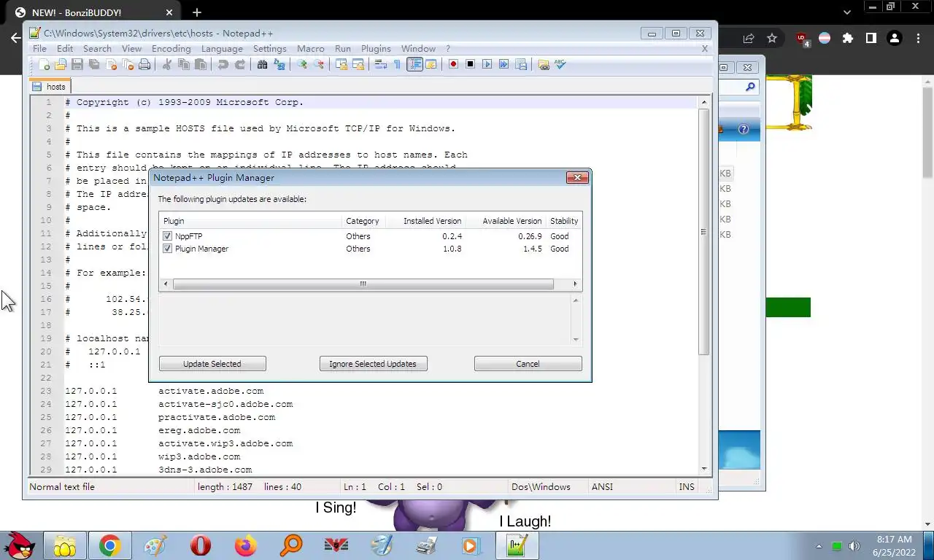Click Chrome bookmark star icon
This screenshot has height=560, width=934.
[772, 38]
